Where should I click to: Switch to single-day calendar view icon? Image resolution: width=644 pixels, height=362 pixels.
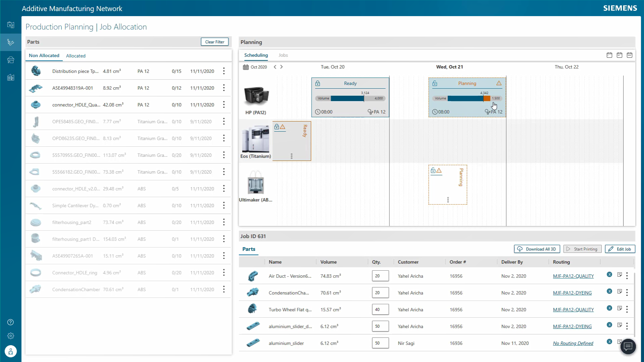609,55
